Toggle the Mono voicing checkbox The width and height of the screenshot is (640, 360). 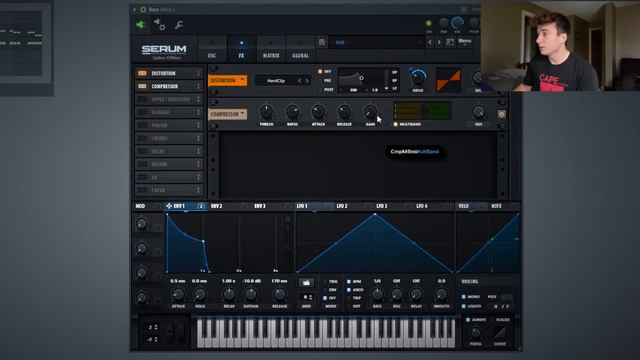pyautogui.click(x=463, y=297)
